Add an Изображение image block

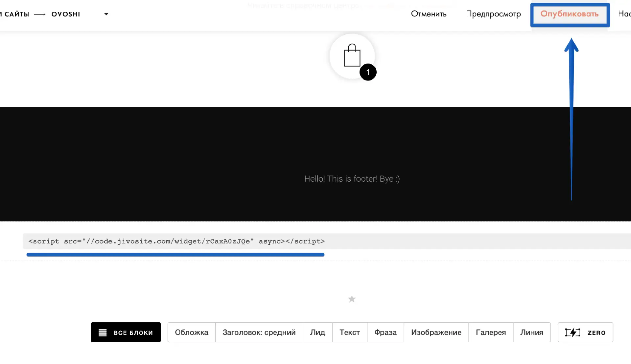[x=436, y=332]
